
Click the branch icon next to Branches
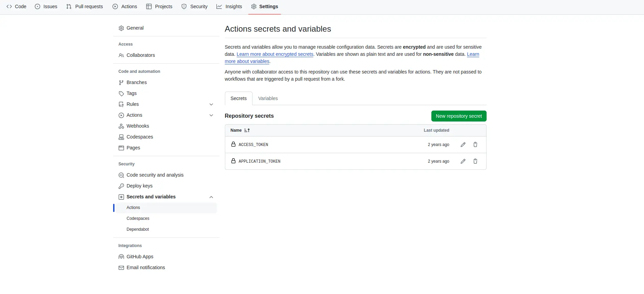click(121, 83)
